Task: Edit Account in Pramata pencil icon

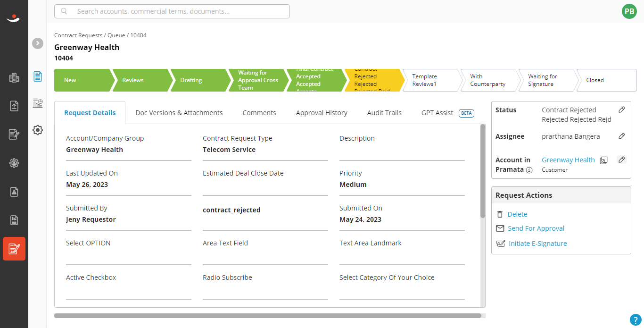Action: [x=622, y=160]
